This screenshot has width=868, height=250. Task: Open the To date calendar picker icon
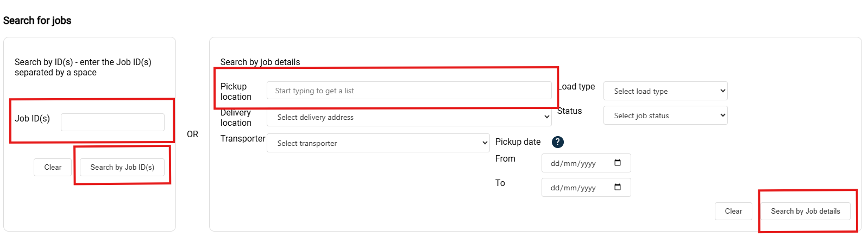[x=618, y=188]
